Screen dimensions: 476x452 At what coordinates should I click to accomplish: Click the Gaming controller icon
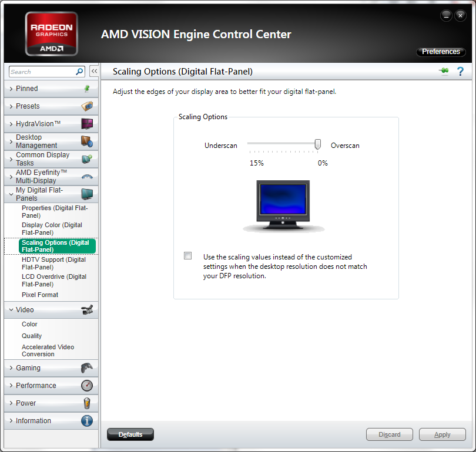click(87, 367)
